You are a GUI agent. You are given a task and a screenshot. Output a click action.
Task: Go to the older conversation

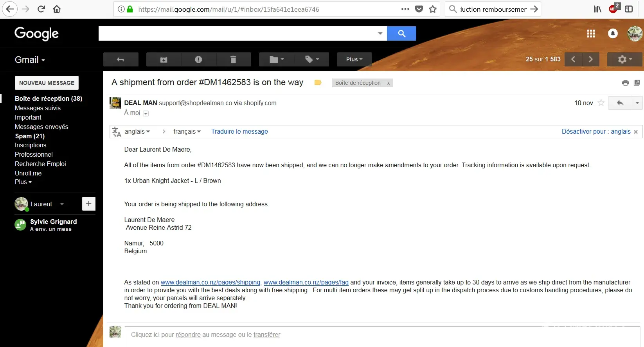591,59
